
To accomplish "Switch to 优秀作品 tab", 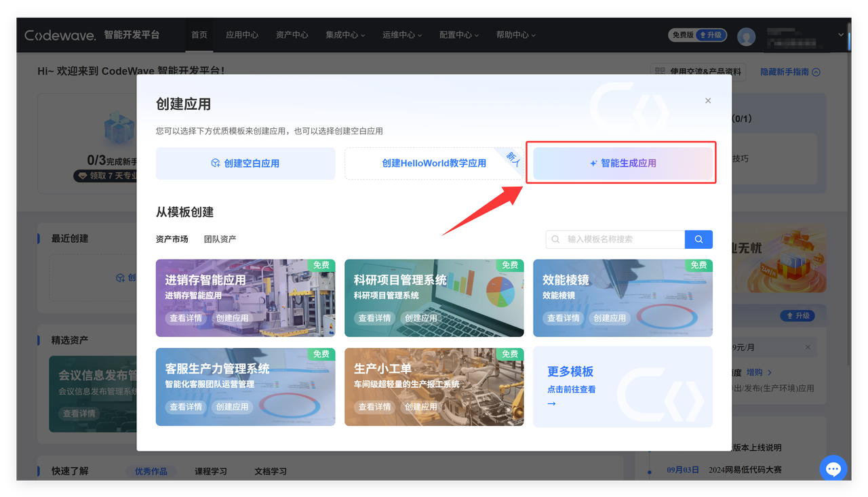I will coord(151,471).
